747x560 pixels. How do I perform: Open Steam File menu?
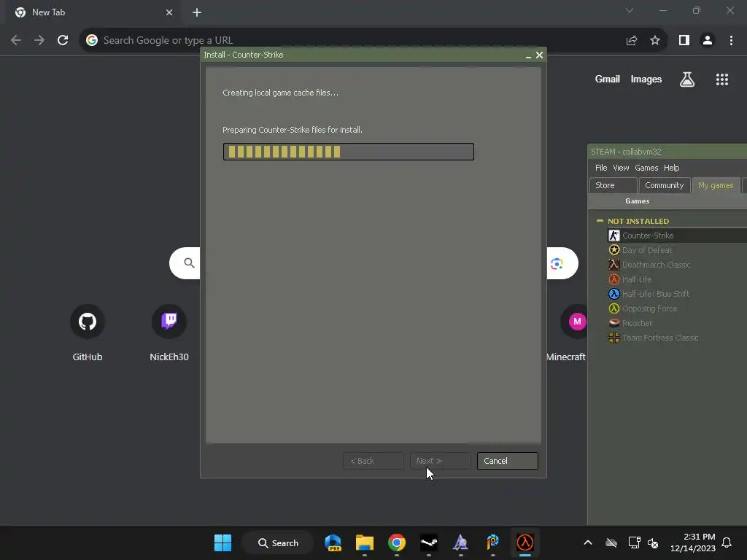(601, 168)
